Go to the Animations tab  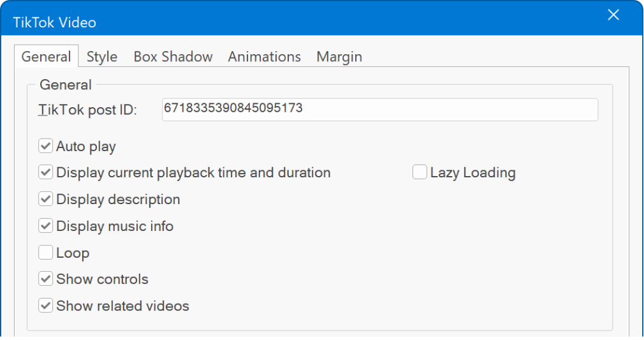(264, 56)
